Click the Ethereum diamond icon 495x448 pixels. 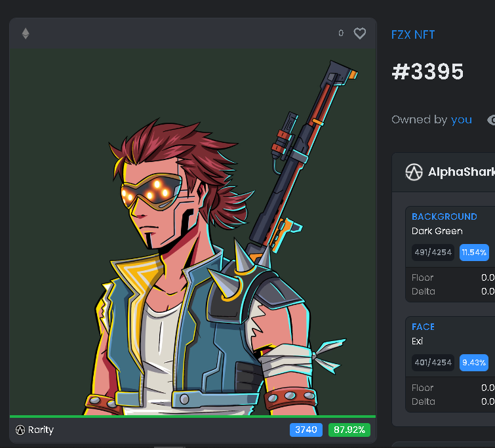(x=26, y=33)
